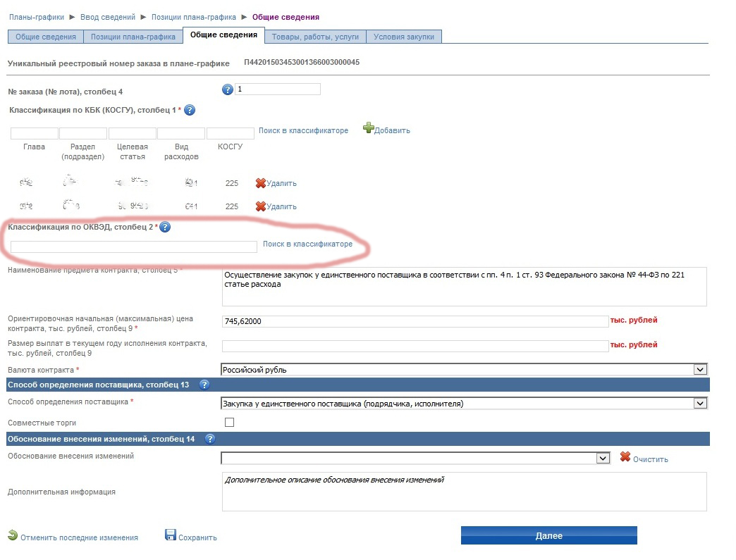The height and width of the screenshot is (560, 736).
Task: Click red X to delete first КБК row
Action: point(260,183)
